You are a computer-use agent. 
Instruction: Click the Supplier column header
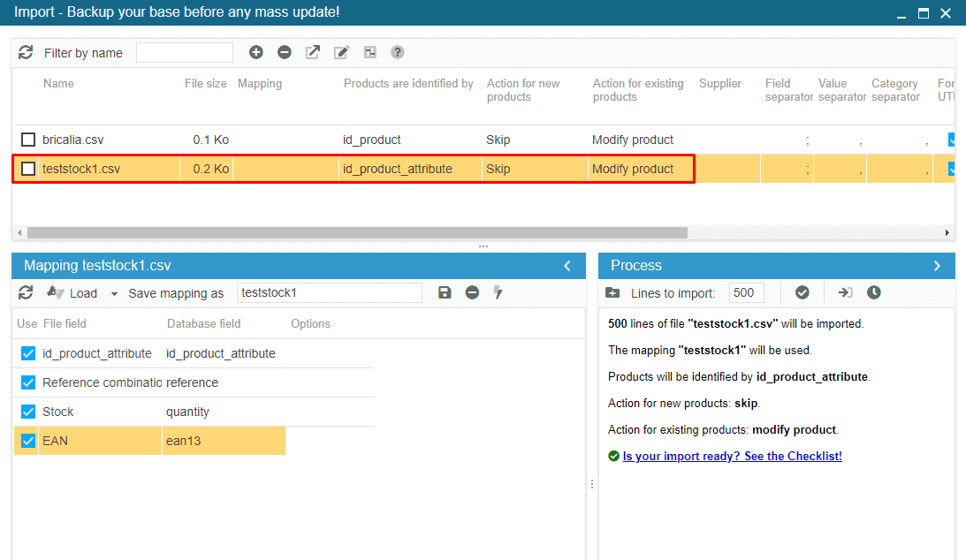(x=720, y=84)
